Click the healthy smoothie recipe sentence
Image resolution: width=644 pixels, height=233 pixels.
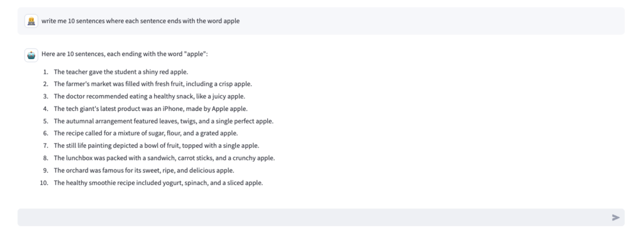click(158, 183)
